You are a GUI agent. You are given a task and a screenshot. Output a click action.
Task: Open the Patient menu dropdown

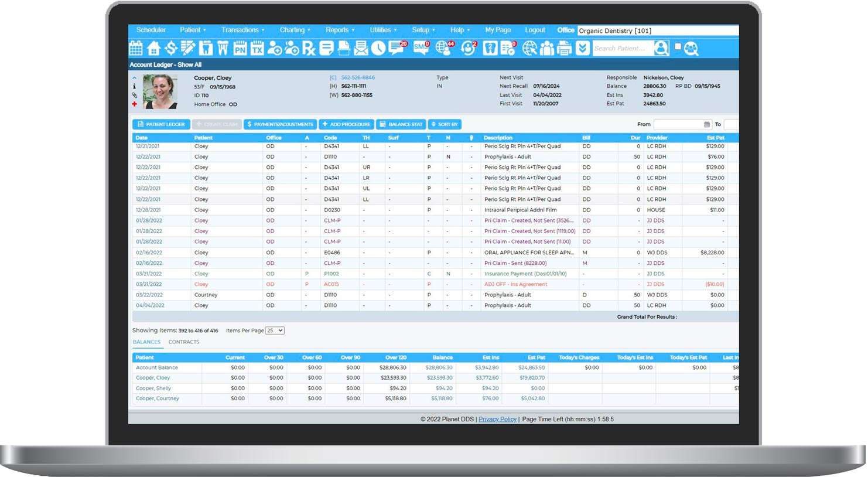(x=193, y=30)
